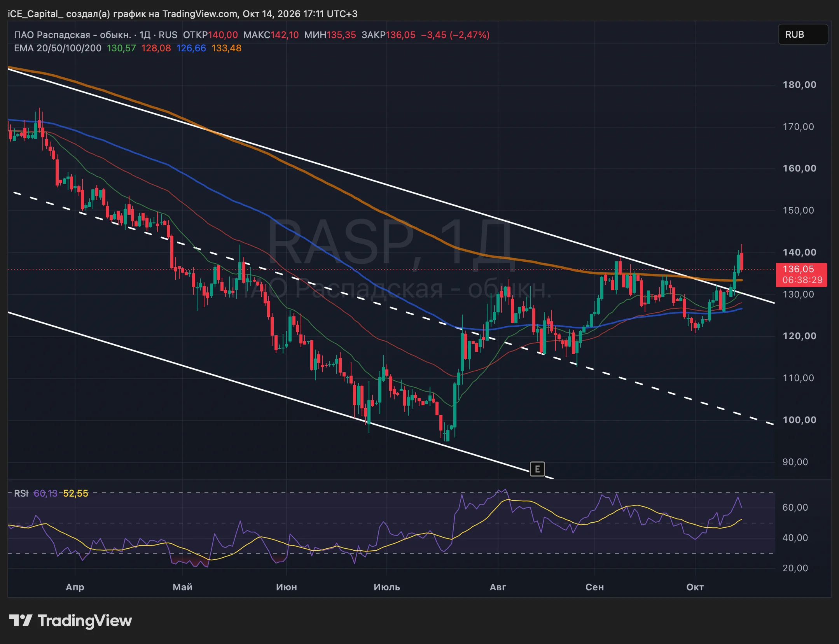Click the Май label on time axis

click(183, 587)
